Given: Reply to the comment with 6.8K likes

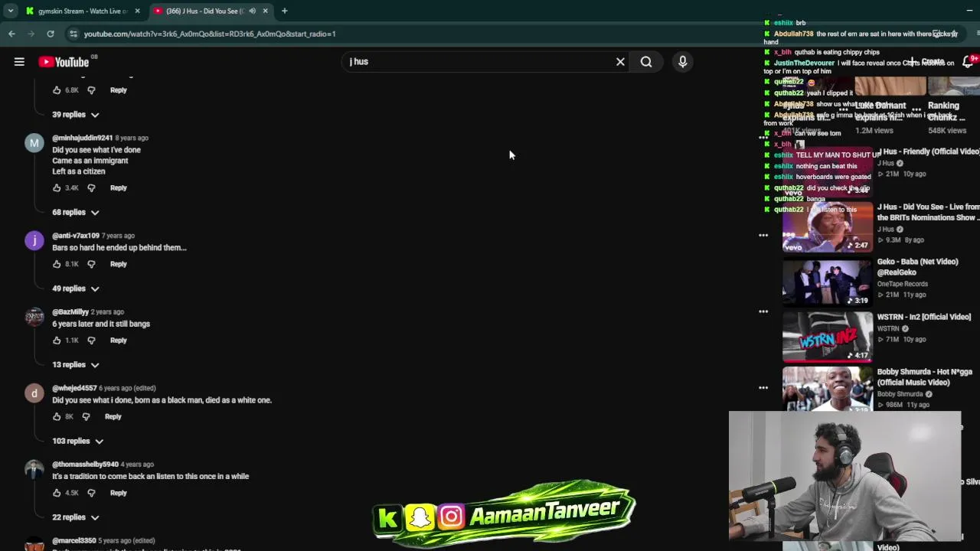Looking at the screenshot, I should tap(118, 90).
